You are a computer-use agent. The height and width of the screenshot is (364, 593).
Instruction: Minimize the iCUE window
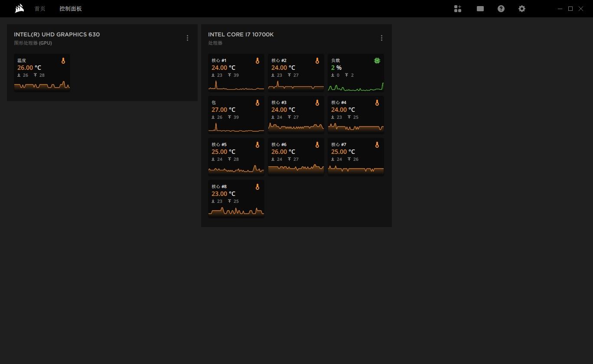pos(560,9)
